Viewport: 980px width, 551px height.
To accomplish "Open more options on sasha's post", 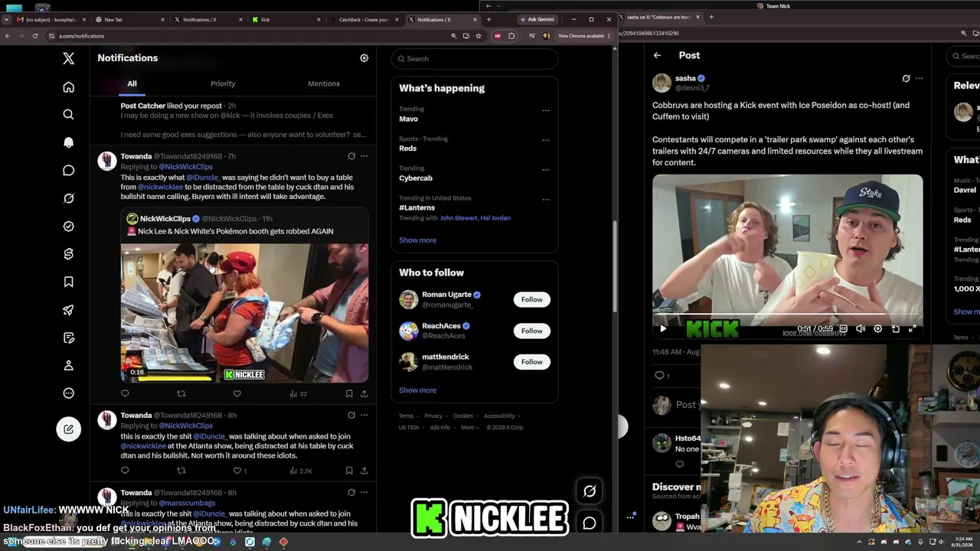I will click(919, 78).
